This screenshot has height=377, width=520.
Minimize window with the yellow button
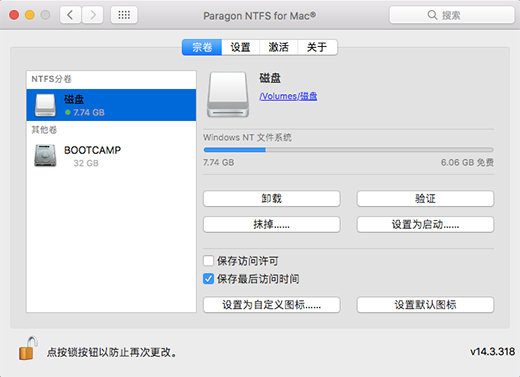coord(30,15)
